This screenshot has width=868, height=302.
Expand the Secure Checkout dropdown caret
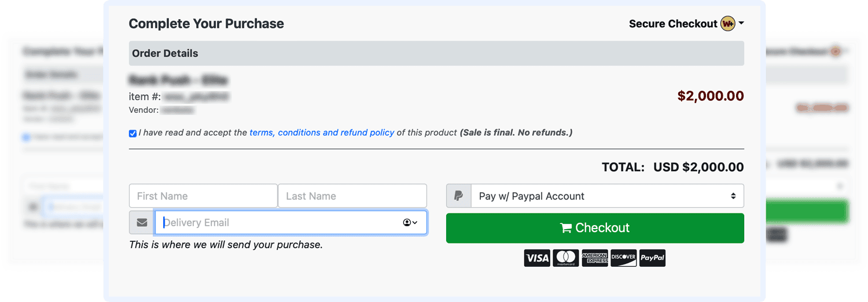(741, 24)
